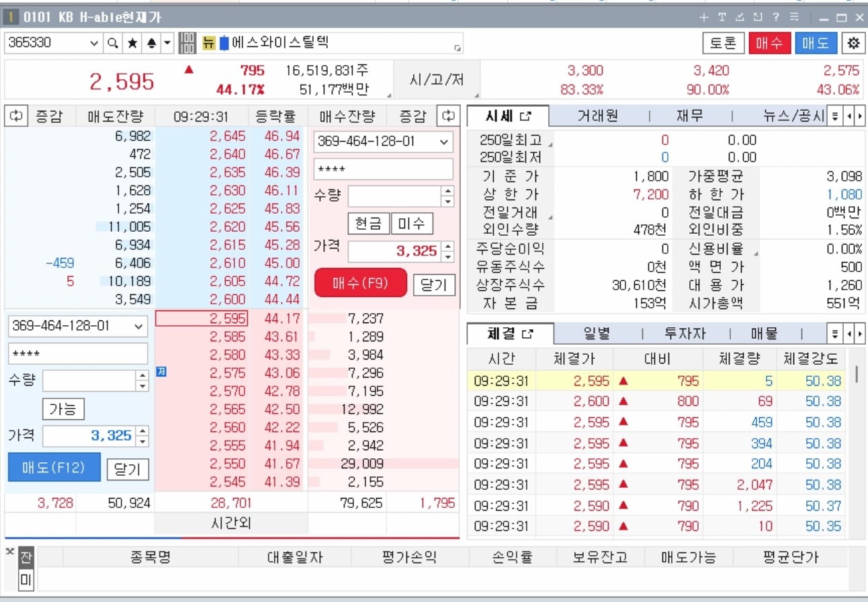Open the small arrow menu beside the spade icon
Viewport: 868px width, 602px height.
click(167, 44)
